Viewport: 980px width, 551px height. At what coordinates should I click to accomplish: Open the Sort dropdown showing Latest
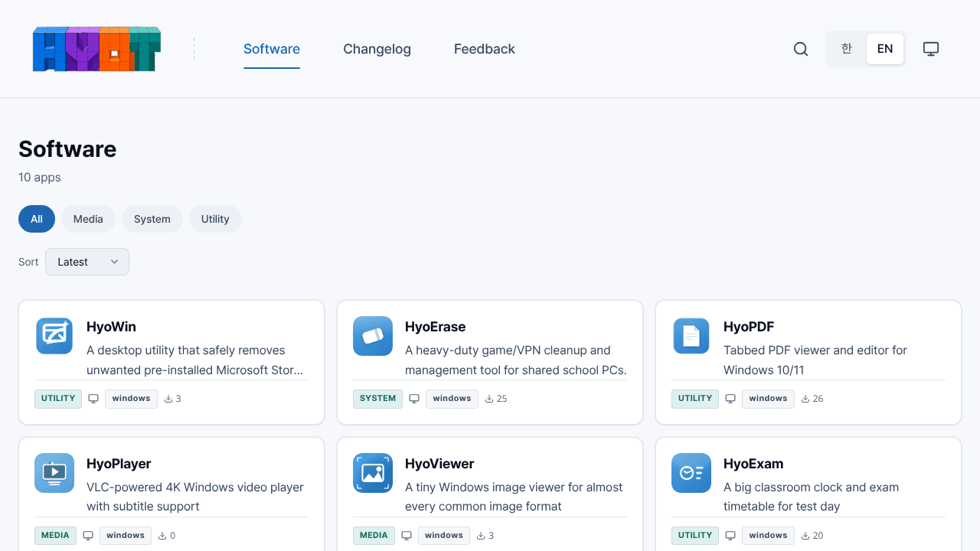point(87,262)
